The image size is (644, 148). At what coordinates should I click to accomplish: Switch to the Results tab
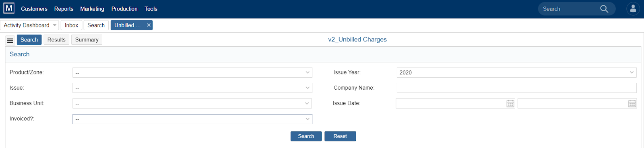[x=56, y=39]
